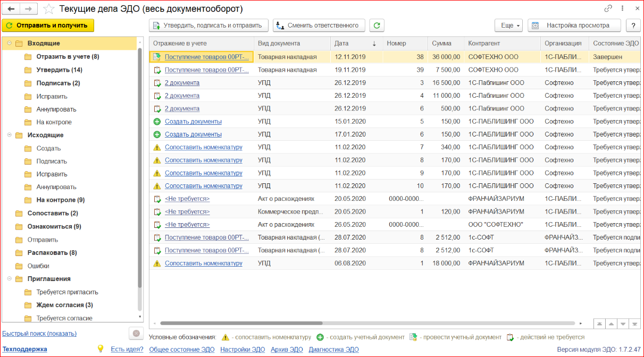This screenshot has height=357, width=644.
Task: Click the forward navigation arrow
Action: [30, 9]
